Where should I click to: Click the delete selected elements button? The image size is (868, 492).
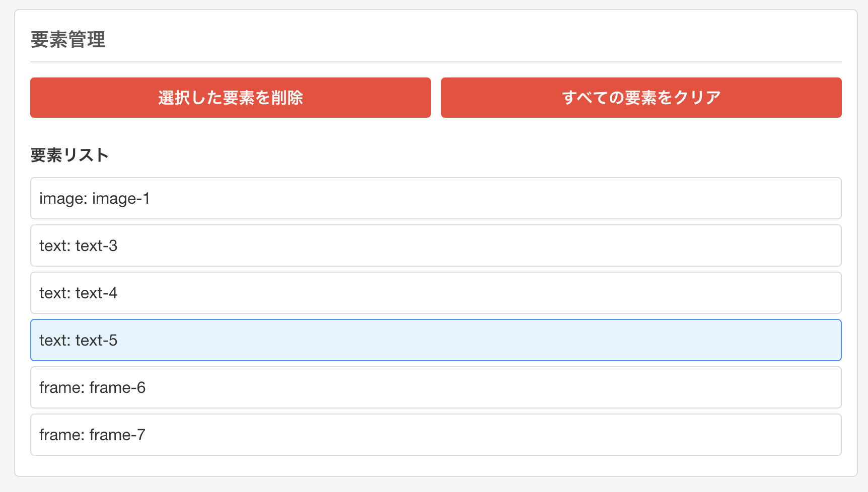pyautogui.click(x=230, y=98)
